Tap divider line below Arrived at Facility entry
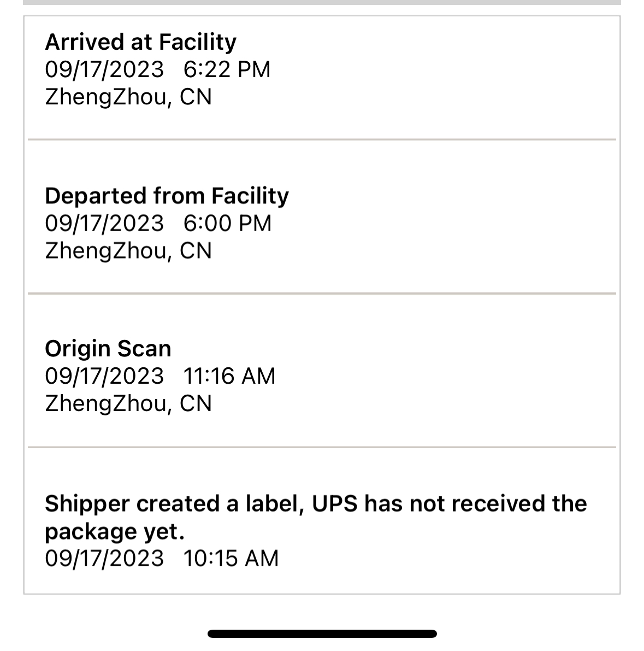644x651 pixels. (x=322, y=139)
